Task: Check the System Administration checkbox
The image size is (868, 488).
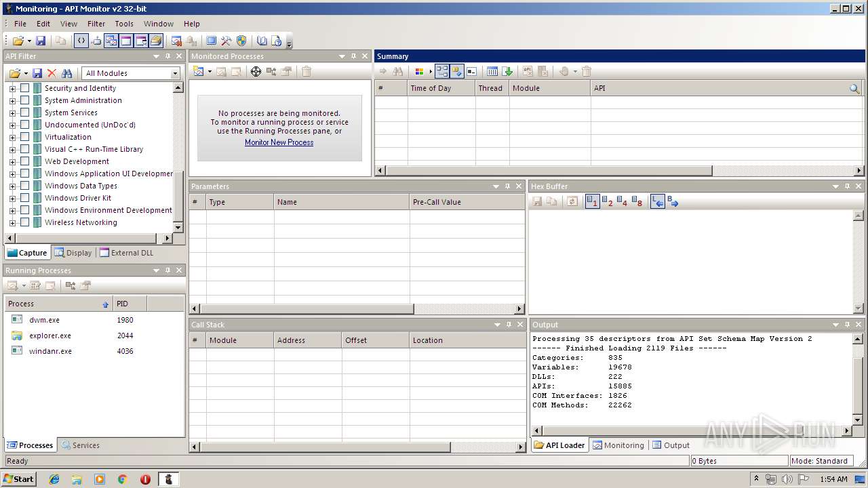Action: tap(24, 100)
